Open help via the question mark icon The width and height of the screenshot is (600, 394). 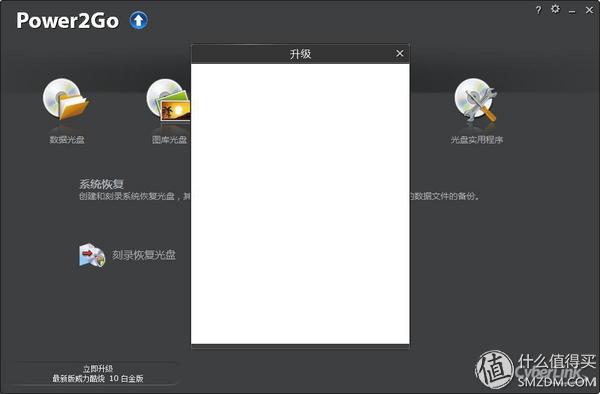[x=538, y=10]
